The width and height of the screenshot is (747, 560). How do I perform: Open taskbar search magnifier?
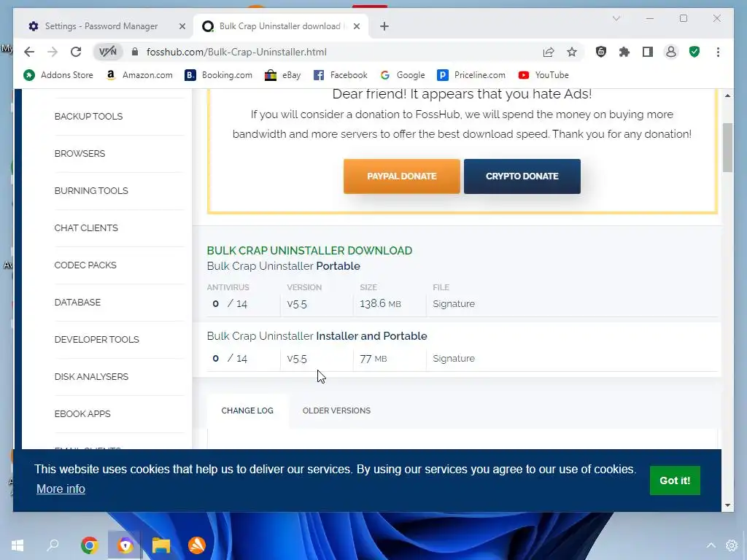pos(53,545)
